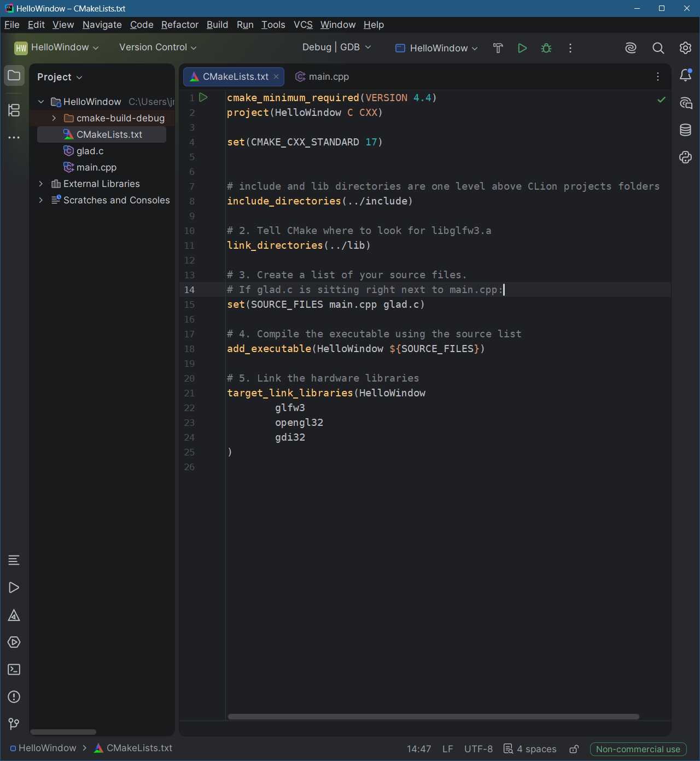Viewport: 700px width, 761px height.
Task: Open the Refactor menu
Action: pos(180,25)
